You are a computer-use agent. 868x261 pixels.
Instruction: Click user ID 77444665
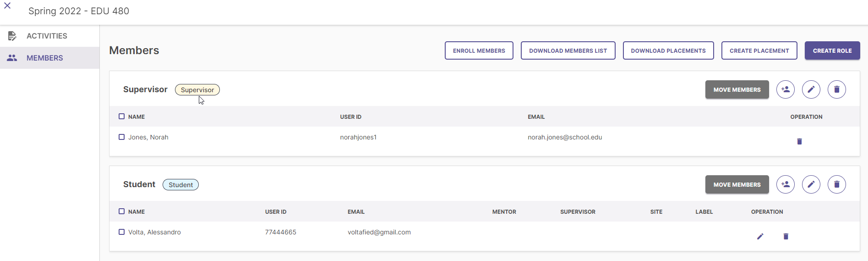click(281, 232)
